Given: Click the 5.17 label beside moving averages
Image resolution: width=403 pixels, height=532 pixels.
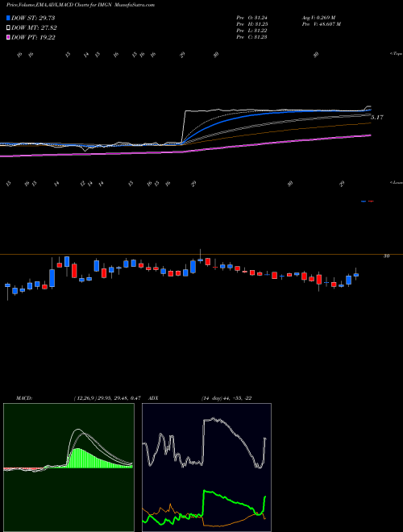Looking at the screenshot, I should tap(377, 118).
